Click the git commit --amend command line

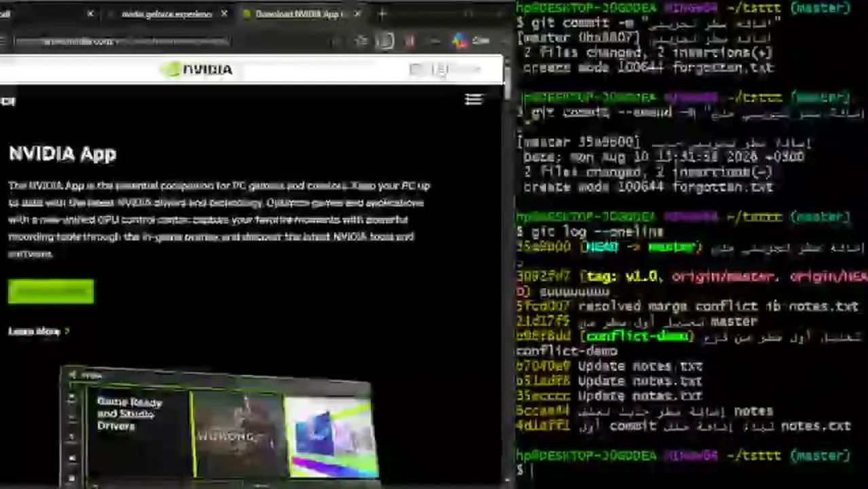[x=689, y=113]
